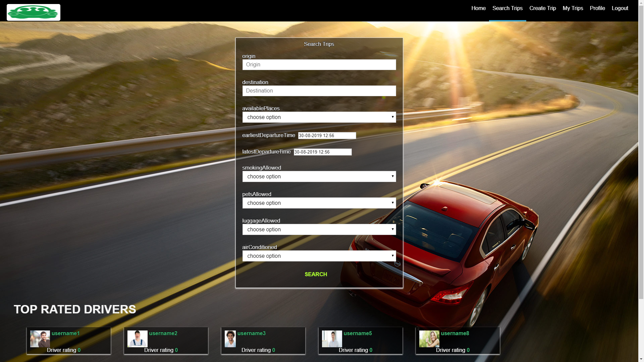Click the SEARCH button

[316, 274]
